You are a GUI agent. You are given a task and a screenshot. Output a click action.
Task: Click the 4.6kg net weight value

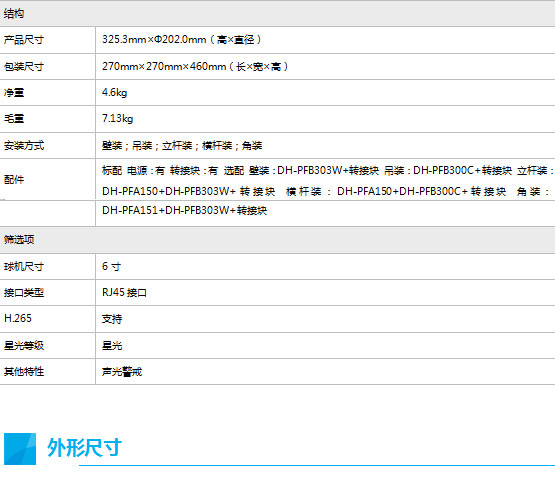(114, 93)
